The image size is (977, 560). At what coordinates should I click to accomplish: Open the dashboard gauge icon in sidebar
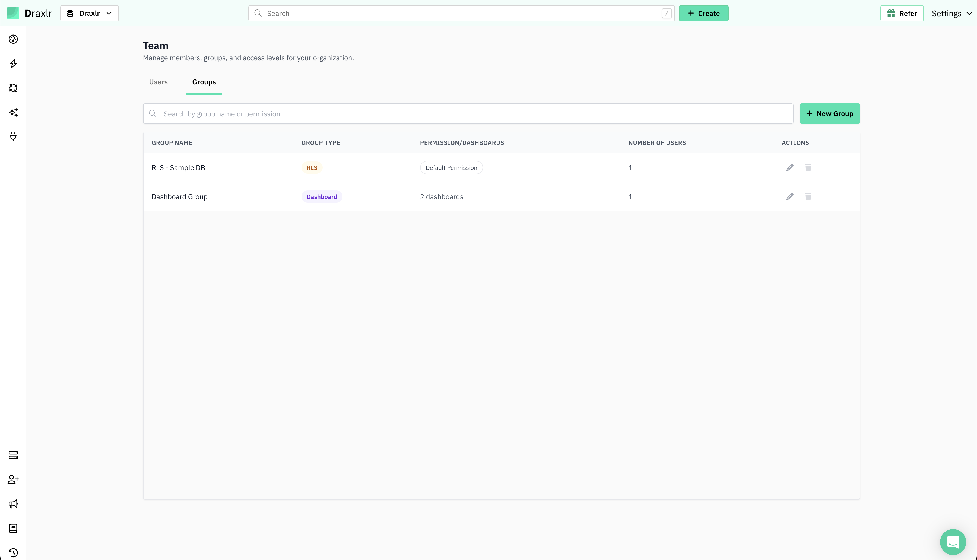tap(13, 39)
